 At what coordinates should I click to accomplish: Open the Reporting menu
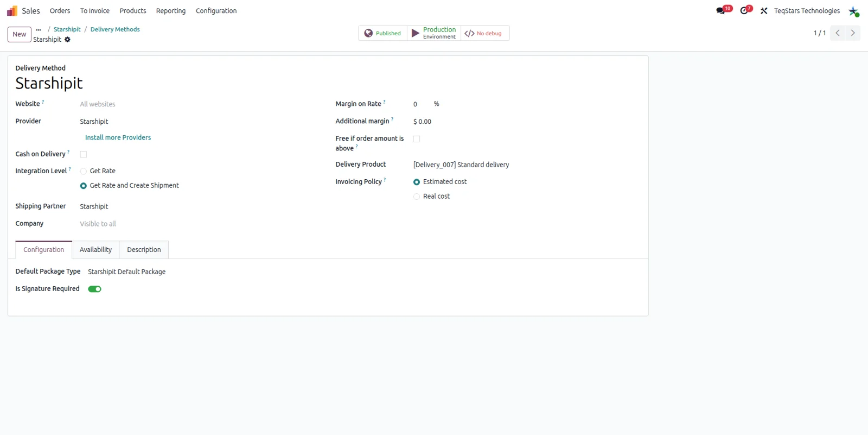click(x=171, y=11)
